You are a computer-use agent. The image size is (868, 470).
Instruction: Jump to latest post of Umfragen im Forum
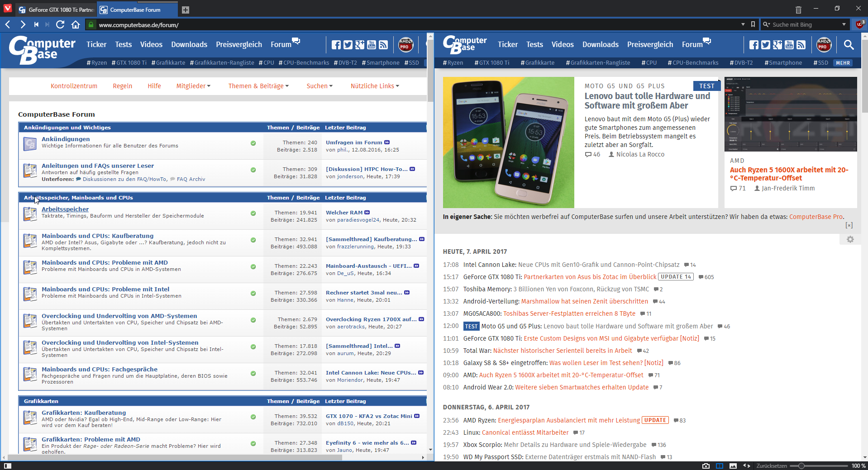point(387,142)
